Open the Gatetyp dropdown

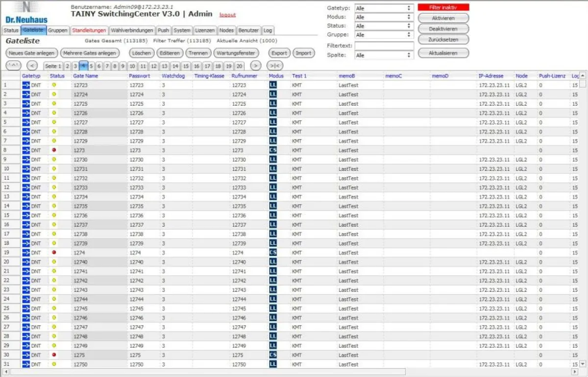pyautogui.click(x=385, y=7)
